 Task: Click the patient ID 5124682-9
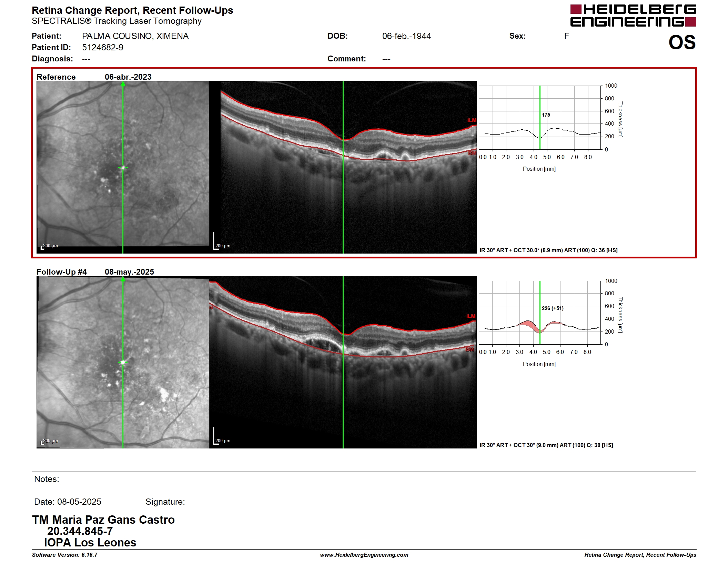pos(102,48)
